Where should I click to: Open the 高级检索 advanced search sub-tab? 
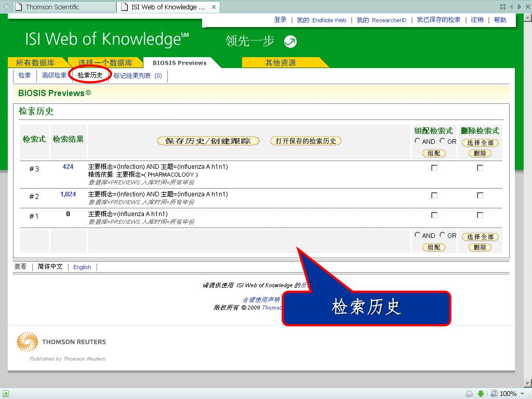(x=54, y=75)
